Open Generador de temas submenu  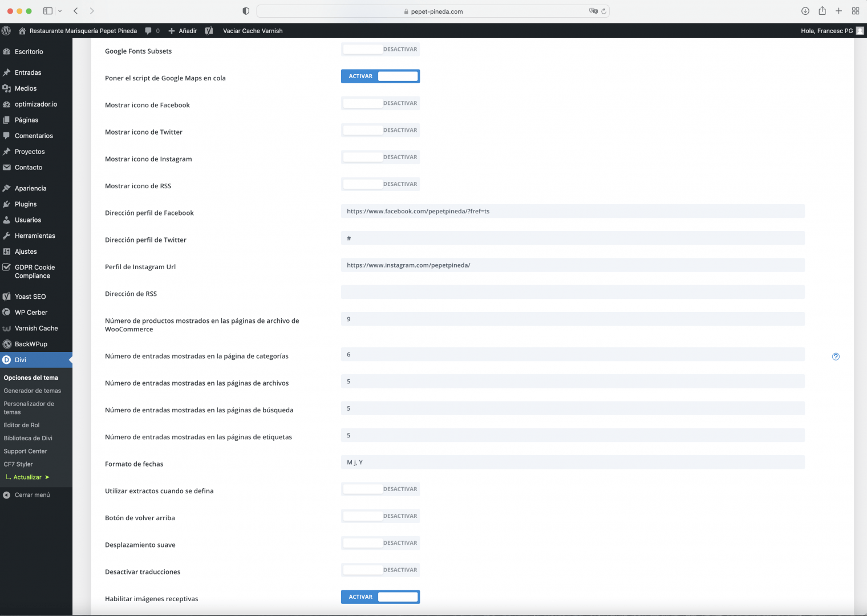32,391
